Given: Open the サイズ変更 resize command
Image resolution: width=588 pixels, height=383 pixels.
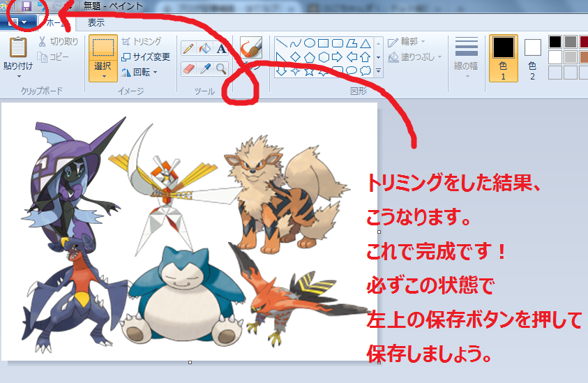Looking at the screenshot, I should click(146, 57).
